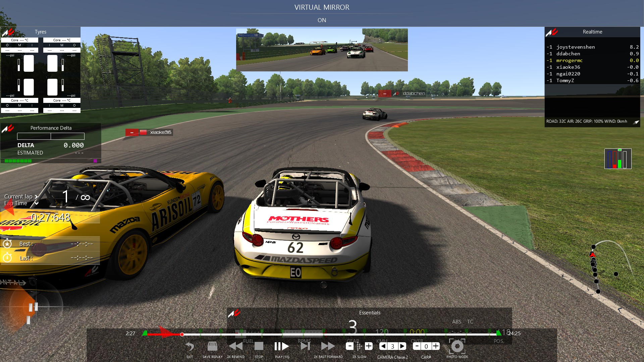Select TommyZ in the Realtime list
The image size is (644, 362).
point(592,80)
